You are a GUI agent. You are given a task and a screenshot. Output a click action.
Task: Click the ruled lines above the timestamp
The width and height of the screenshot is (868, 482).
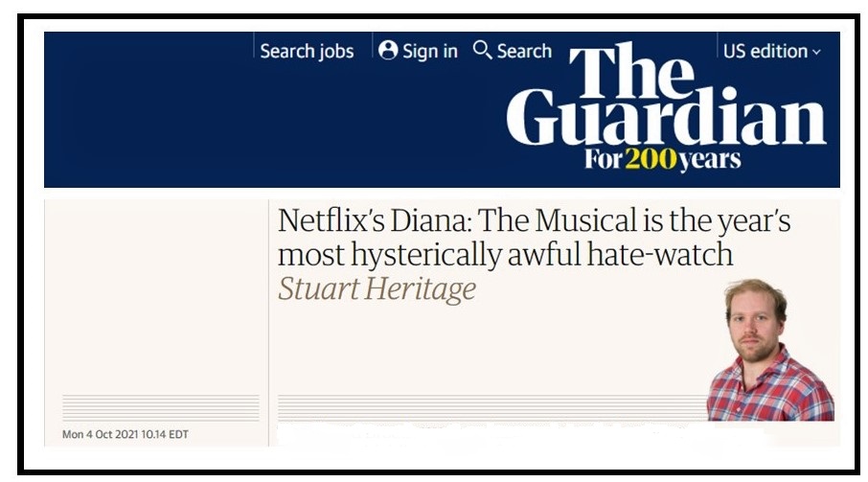click(x=160, y=407)
